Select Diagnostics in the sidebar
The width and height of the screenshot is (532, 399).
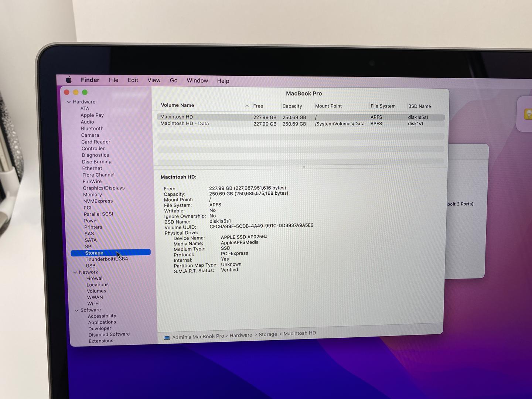(x=95, y=155)
